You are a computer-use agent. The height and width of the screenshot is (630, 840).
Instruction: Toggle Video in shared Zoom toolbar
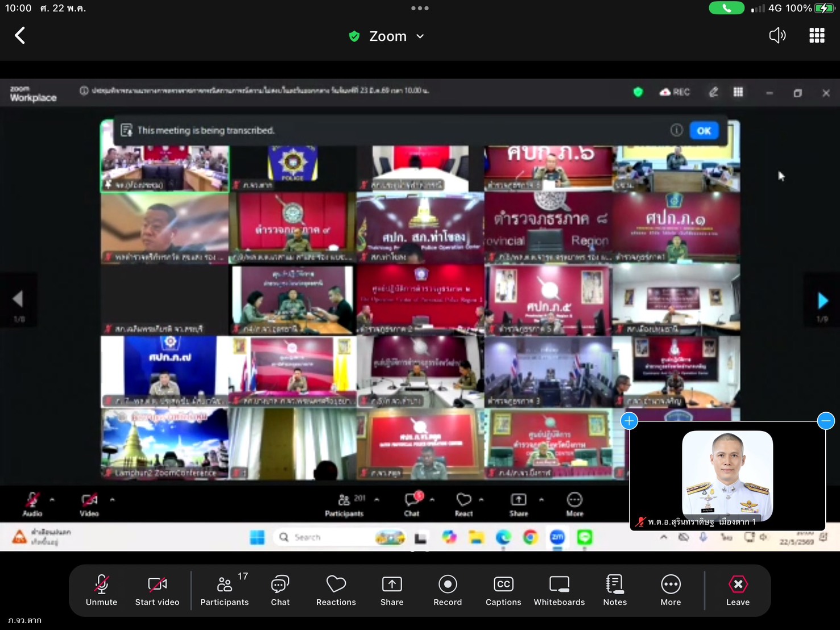[x=89, y=504]
